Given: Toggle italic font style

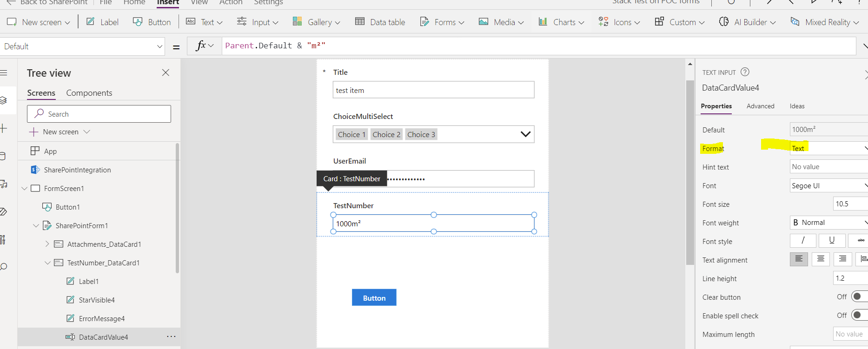Looking at the screenshot, I should [803, 240].
